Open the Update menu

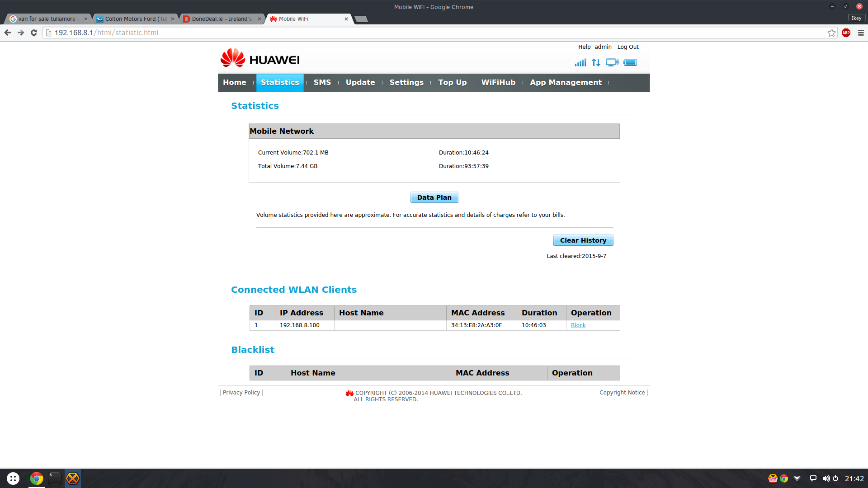360,82
